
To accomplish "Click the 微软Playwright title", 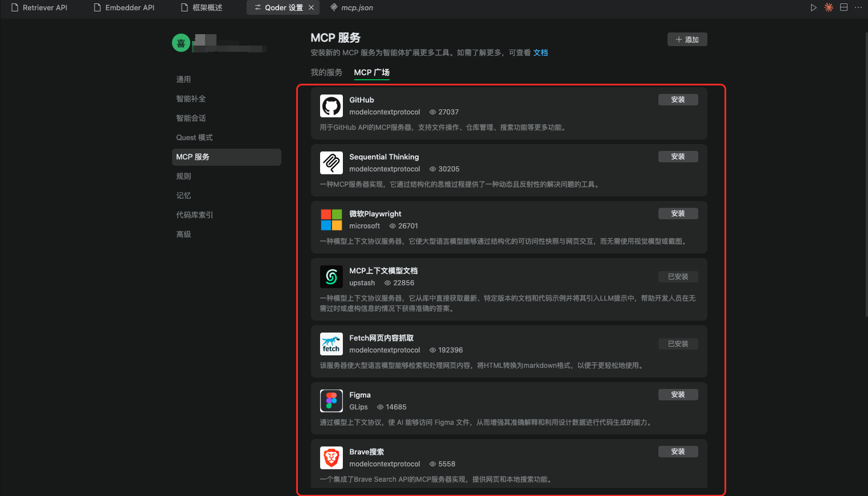I will click(x=375, y=214).
